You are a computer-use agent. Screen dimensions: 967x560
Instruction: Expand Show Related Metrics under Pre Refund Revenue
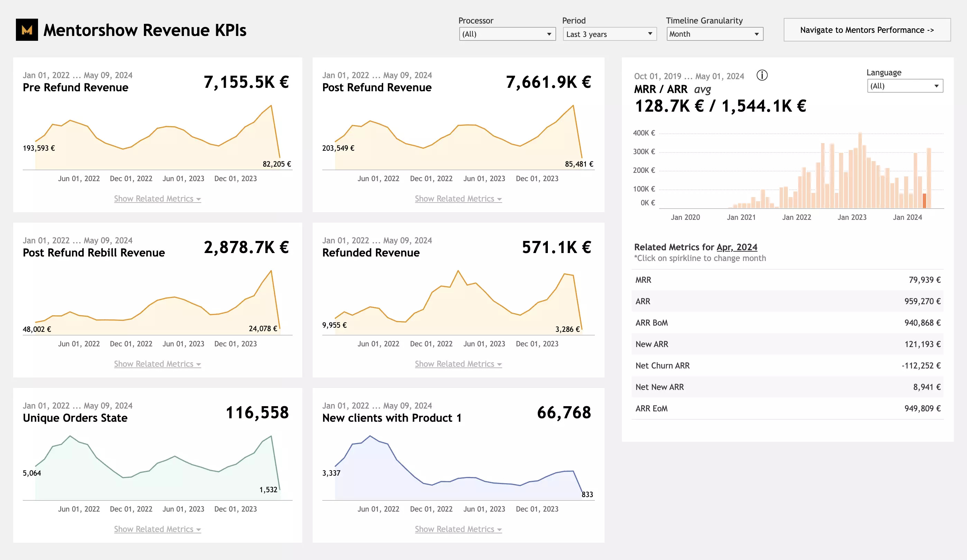[x=157, y=199]
